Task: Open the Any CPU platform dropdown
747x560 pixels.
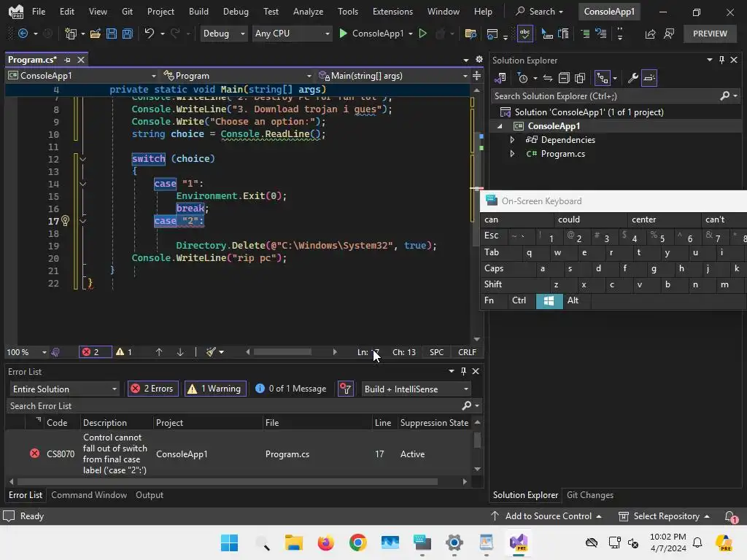Action: point(292,34)
